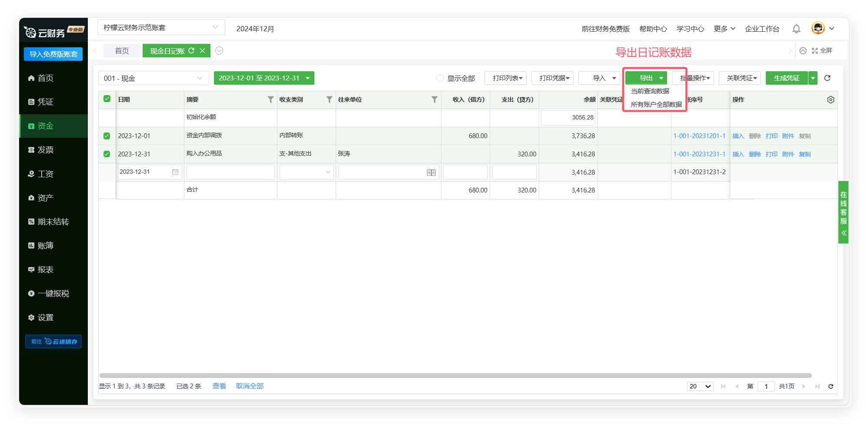Uncheck the 2023-12-01 row checkbox
Screen dimensions: 868x424
[107, 136]
